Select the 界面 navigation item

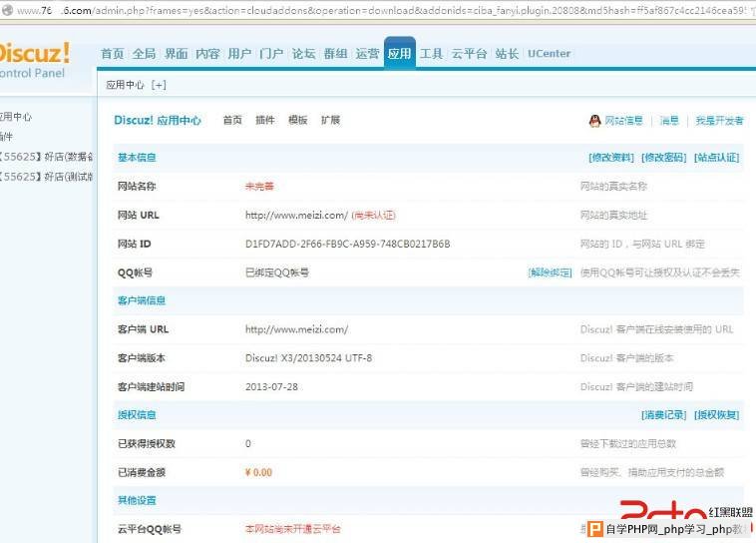pyautogui.click(x=176, y=54)
